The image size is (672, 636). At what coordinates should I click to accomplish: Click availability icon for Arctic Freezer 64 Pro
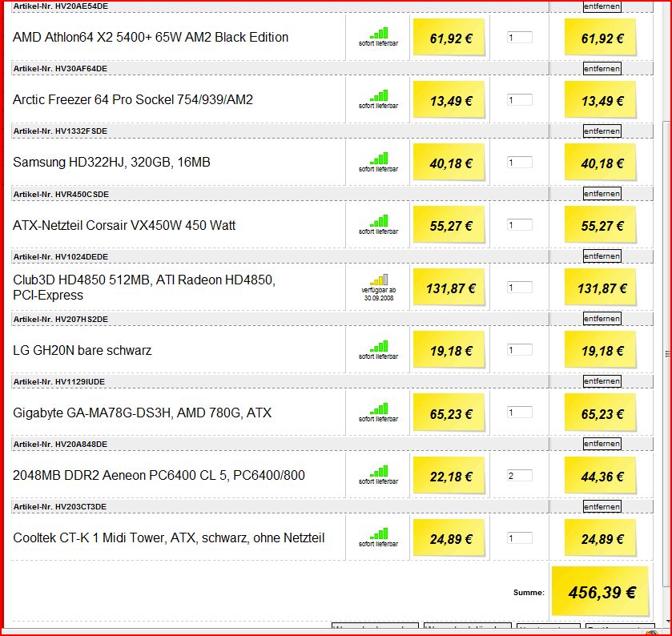coord(379,95)
